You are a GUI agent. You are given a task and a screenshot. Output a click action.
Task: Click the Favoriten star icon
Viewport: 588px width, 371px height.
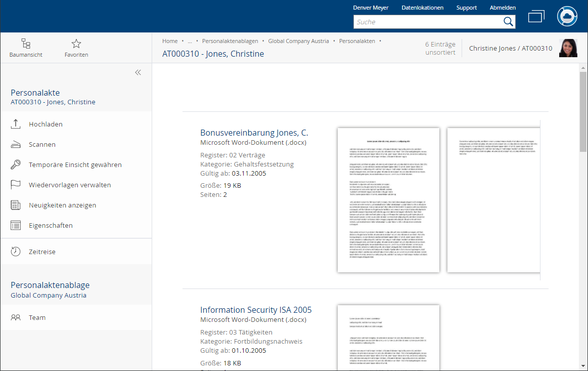point(76,44)
